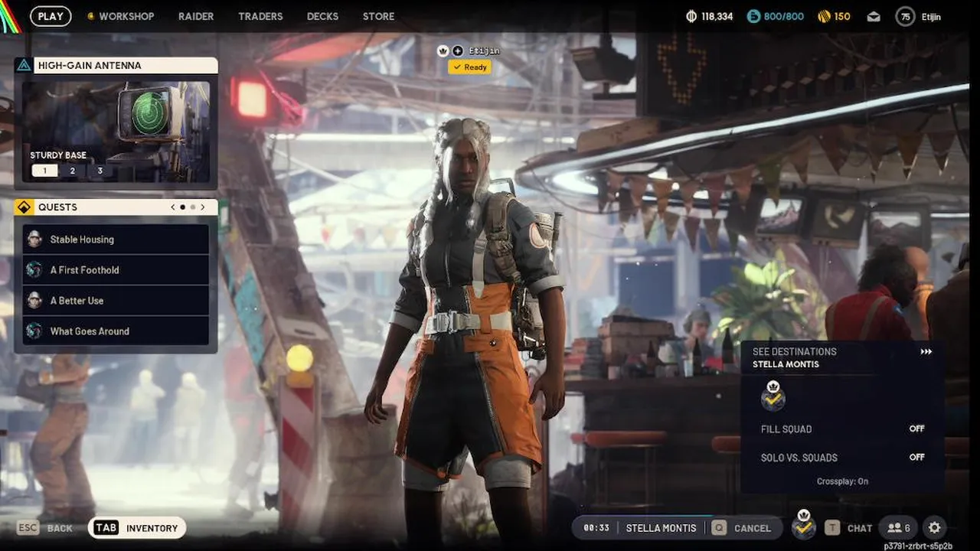Go to the previous Quests page arrow
This screenshot has width=980, height=551.
coord(172,207)
